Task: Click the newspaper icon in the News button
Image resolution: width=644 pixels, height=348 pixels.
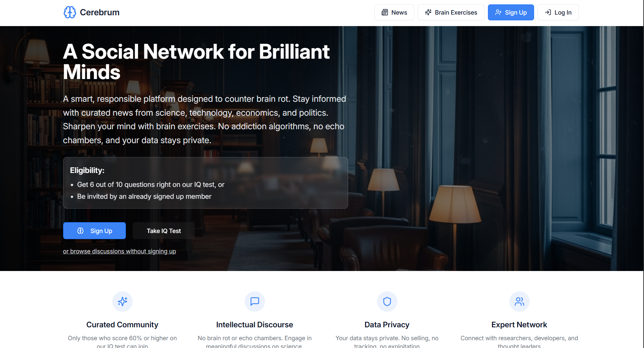Action: click(x=385, y=13)
